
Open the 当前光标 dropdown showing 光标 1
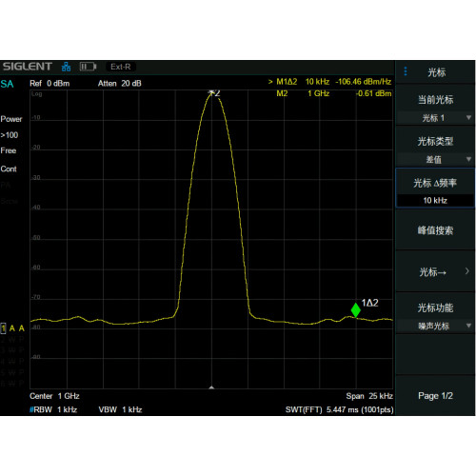click(x=435, y=118)
